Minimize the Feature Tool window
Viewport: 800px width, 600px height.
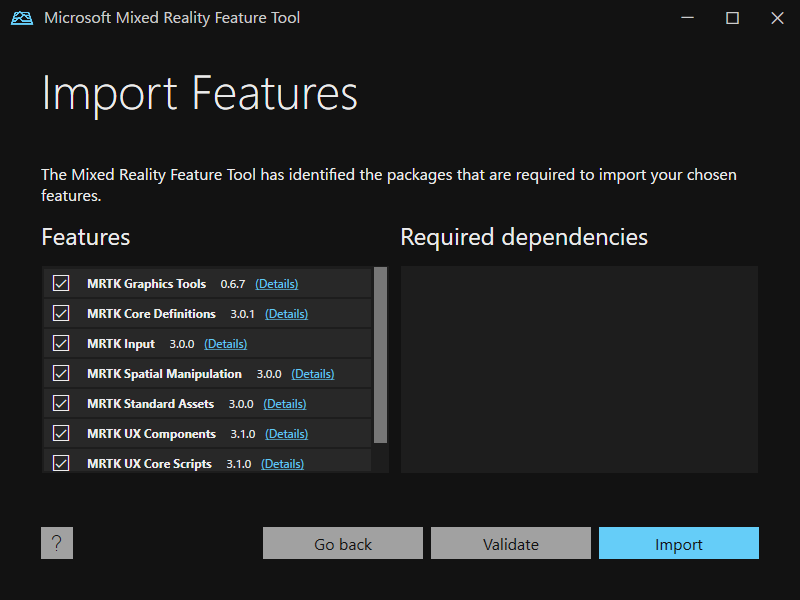point(687,18)
